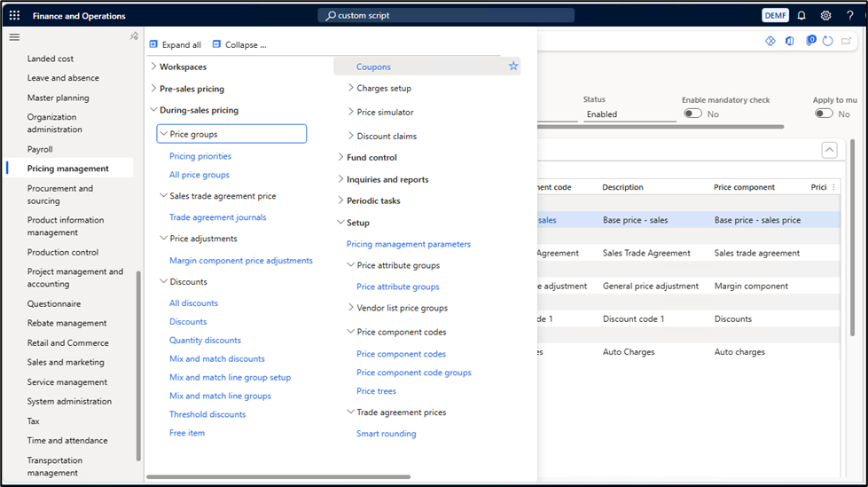Expand the Workspaces section
This screenshot has height=487, width=868.
[153, 67]
